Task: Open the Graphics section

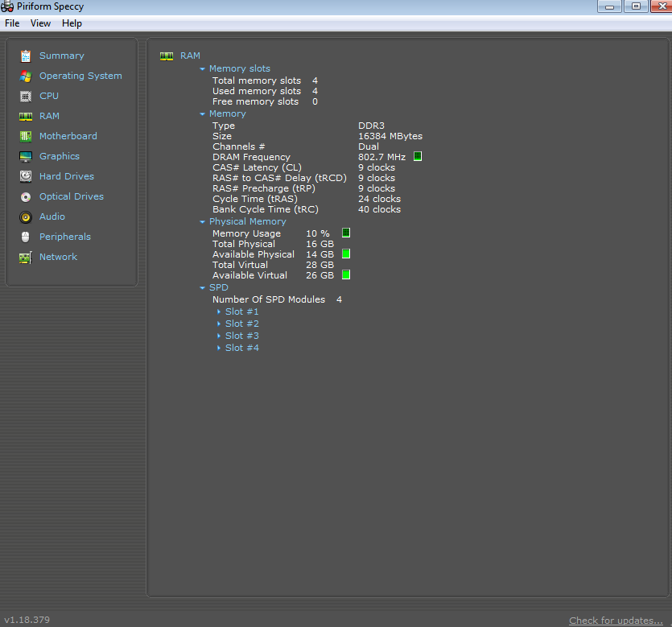Action: (x=60, y=156)
